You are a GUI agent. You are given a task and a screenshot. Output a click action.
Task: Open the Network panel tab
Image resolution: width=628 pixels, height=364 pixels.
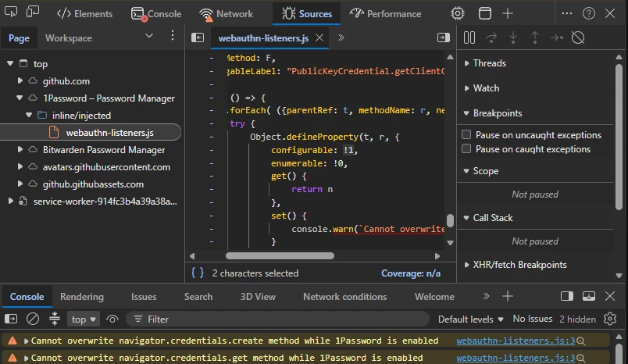click(227, 13)
